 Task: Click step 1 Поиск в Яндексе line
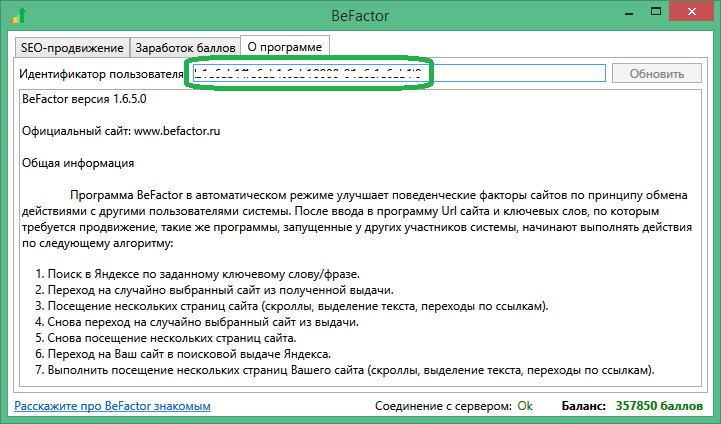(197, 274)
